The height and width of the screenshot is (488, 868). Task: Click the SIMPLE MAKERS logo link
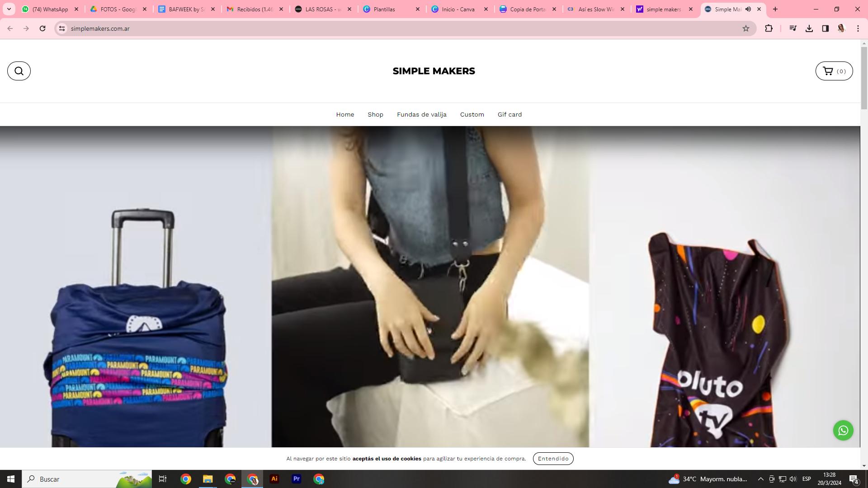[434, 71]
